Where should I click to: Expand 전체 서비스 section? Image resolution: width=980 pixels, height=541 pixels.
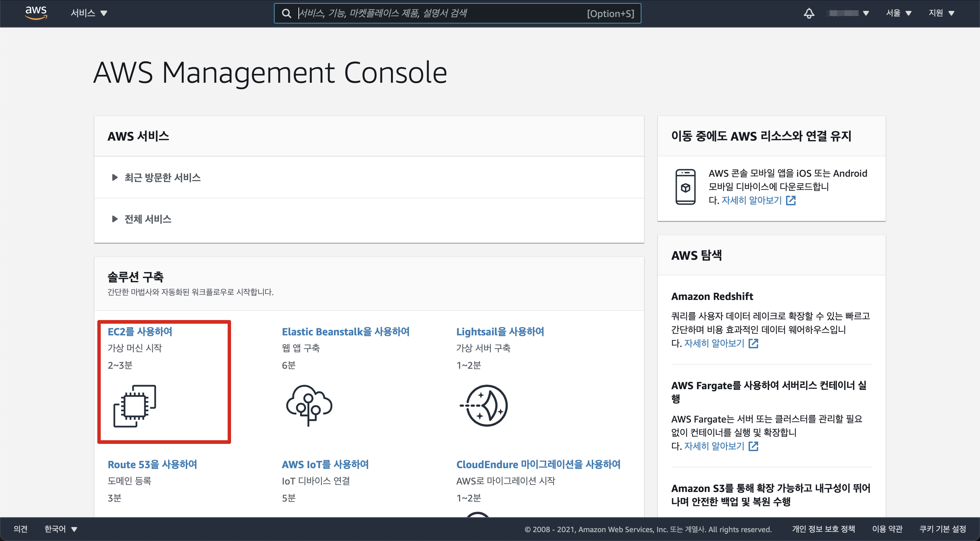[x=148, y=219]
